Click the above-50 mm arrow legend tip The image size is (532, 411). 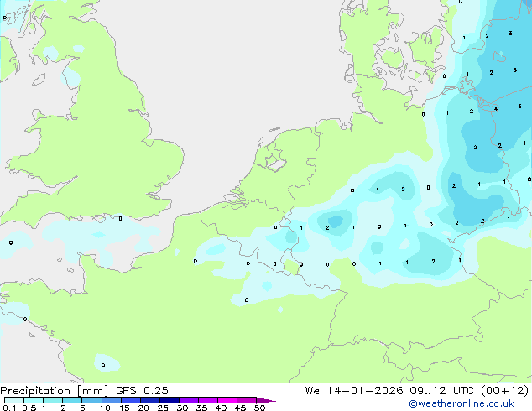pyautogui.click(x=266, y=400)
